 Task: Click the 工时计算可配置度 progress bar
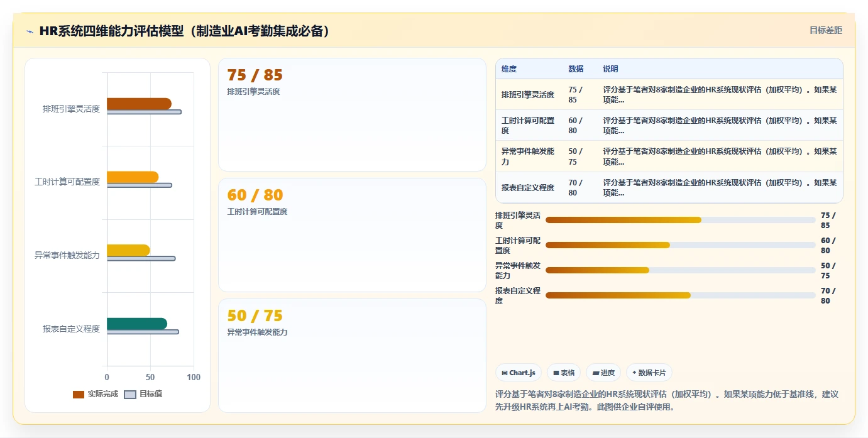click(x=681, y=245)
